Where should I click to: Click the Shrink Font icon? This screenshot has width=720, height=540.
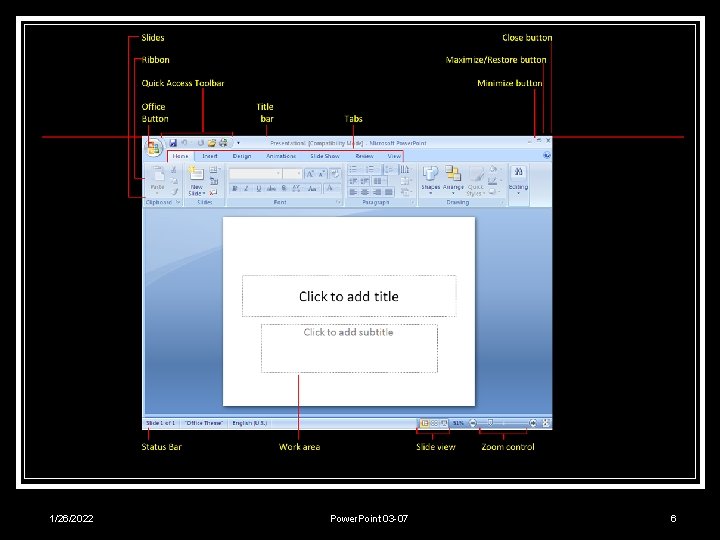321,174
